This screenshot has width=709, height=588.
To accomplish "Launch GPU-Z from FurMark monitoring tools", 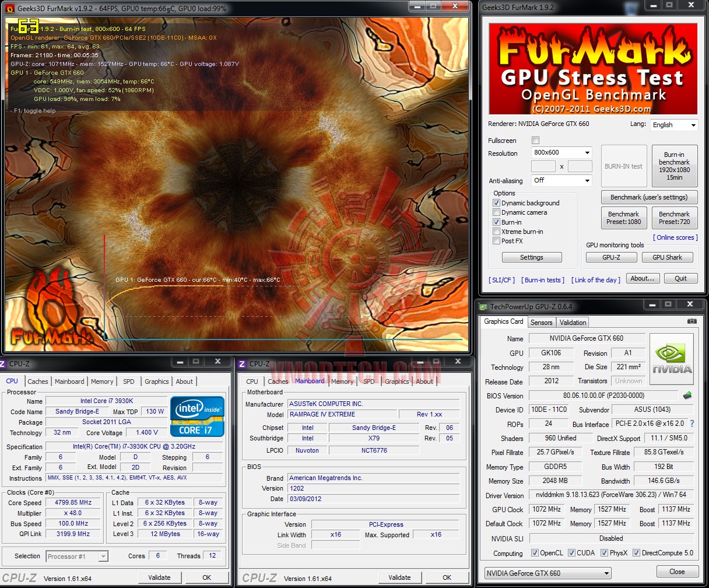I will click(611, 257).
